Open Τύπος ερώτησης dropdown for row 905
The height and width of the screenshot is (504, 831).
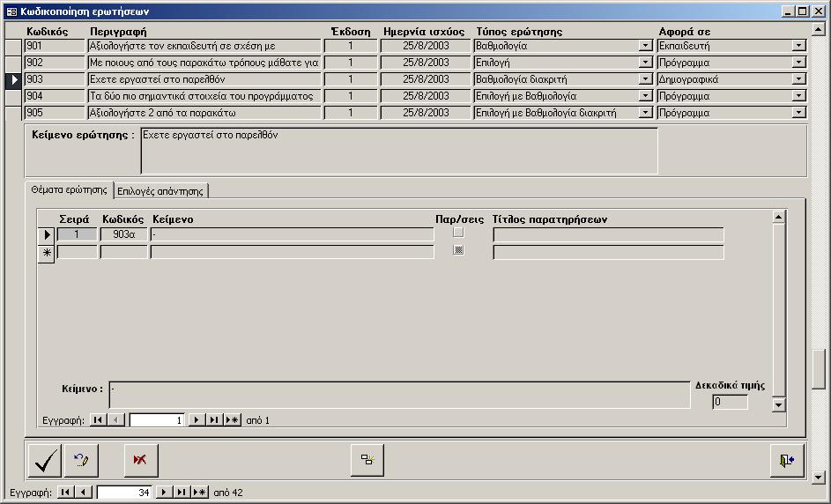click(645, 113)
